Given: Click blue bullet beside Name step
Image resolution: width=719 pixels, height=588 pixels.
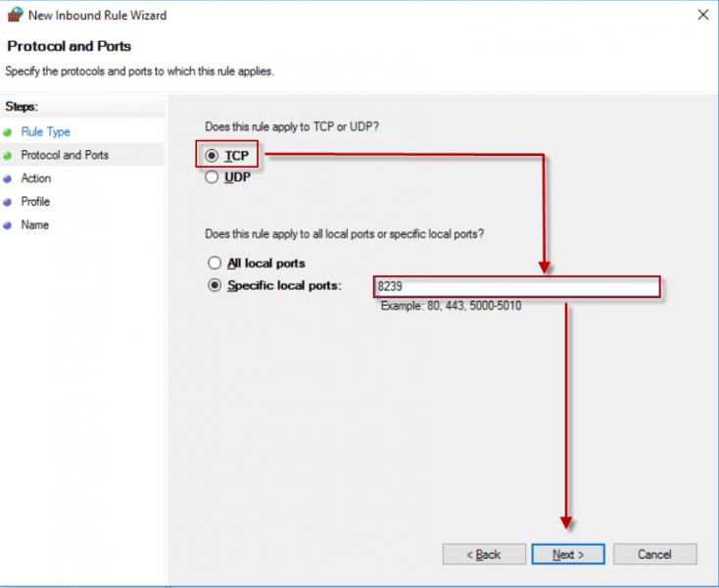Looking at the screenshot, I should [8, 225].
